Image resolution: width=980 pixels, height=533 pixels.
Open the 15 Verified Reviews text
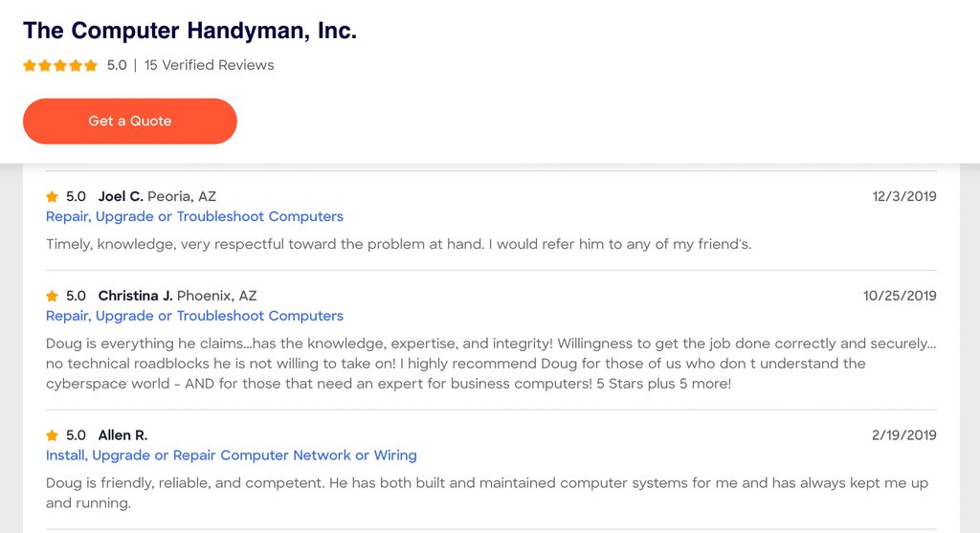point(209,65)
